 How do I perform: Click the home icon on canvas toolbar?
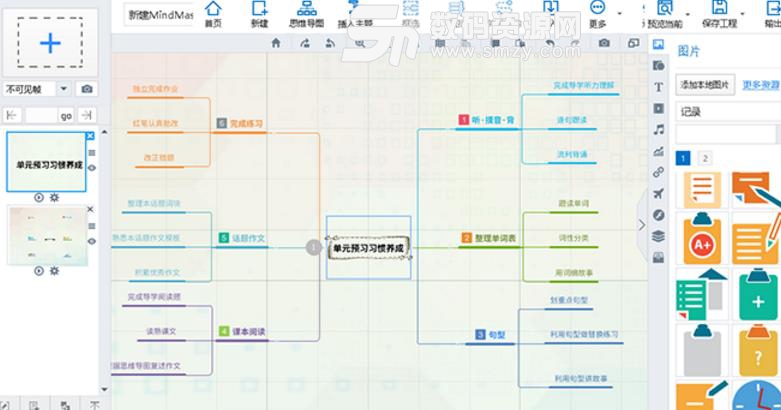276,43
